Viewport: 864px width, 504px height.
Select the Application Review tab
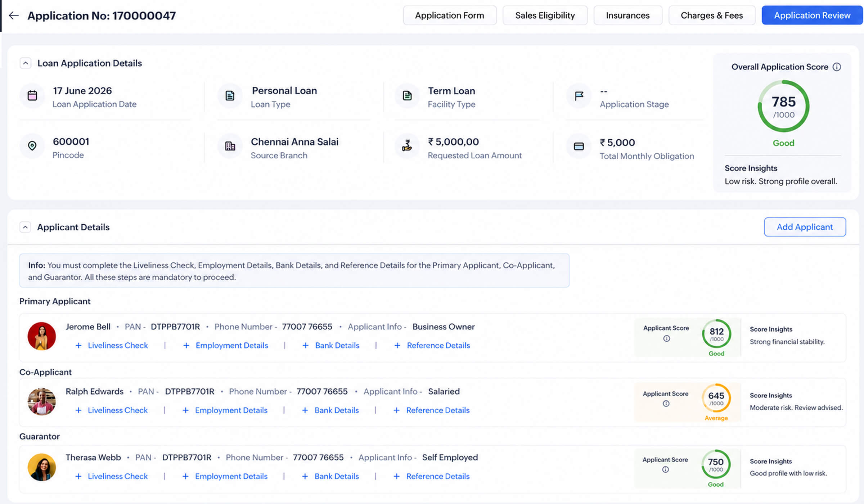click(x=812, y=15)
